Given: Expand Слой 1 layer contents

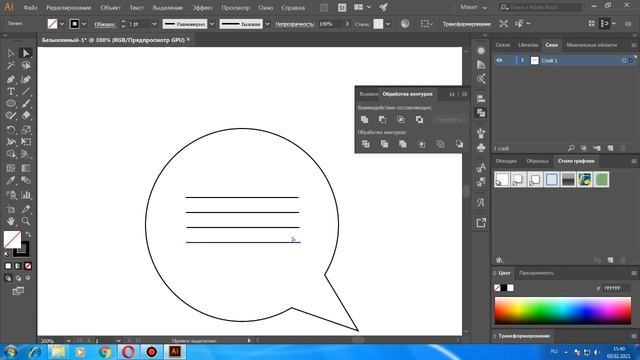Looking at the screenshot, I should point(522,60).
